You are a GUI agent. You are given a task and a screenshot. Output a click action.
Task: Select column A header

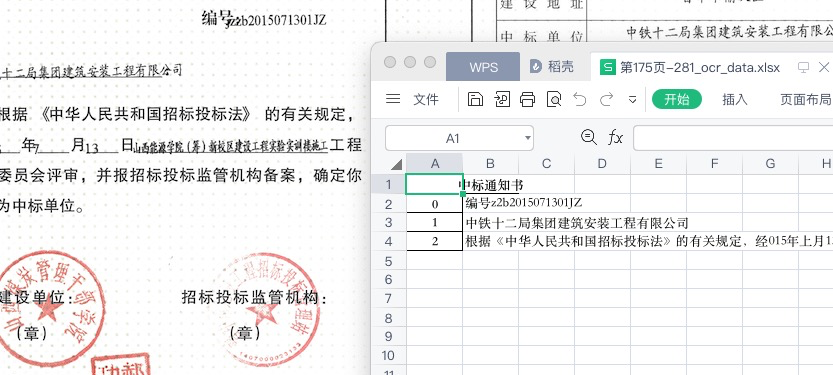point(435,164)
